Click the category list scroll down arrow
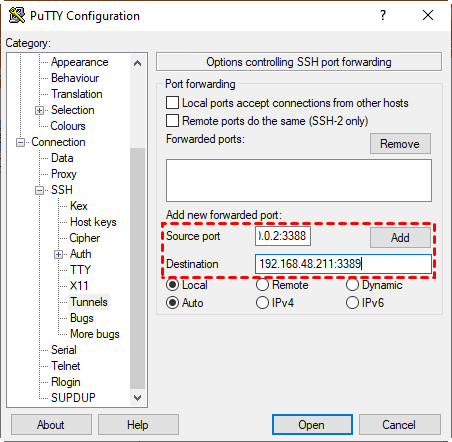This screenshot has height=442, width=452. pos(137,397)
